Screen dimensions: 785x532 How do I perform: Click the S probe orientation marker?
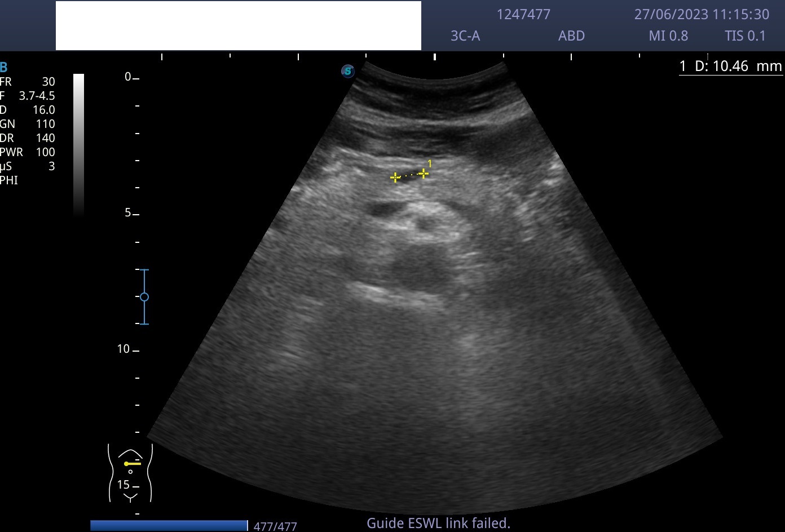348,71
